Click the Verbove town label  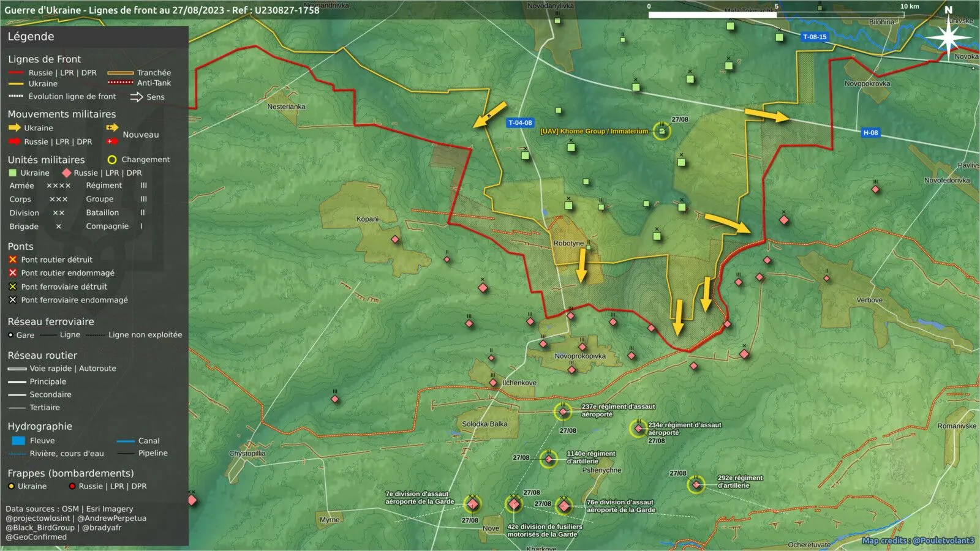(869, 300)
